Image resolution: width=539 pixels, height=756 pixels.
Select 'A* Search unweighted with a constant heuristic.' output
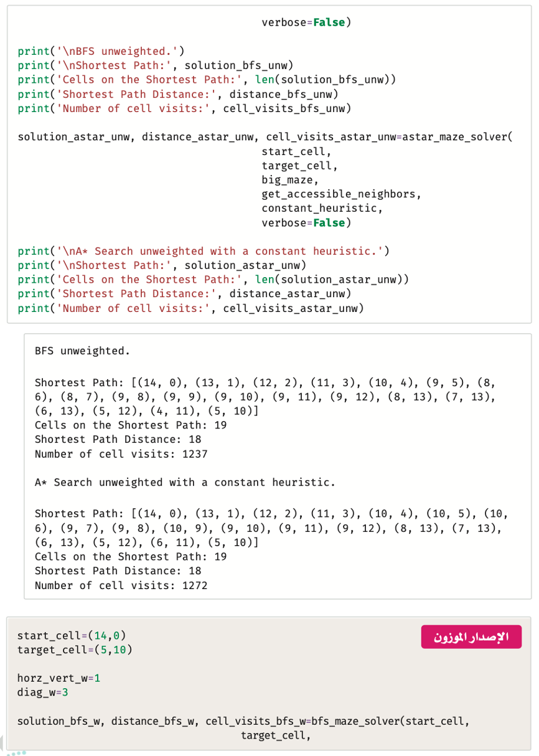(x=185, y=482)
